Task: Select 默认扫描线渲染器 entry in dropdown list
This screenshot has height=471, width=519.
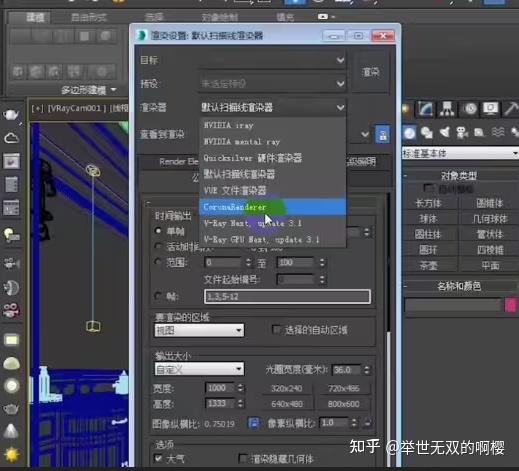Action: pos(272,174)
